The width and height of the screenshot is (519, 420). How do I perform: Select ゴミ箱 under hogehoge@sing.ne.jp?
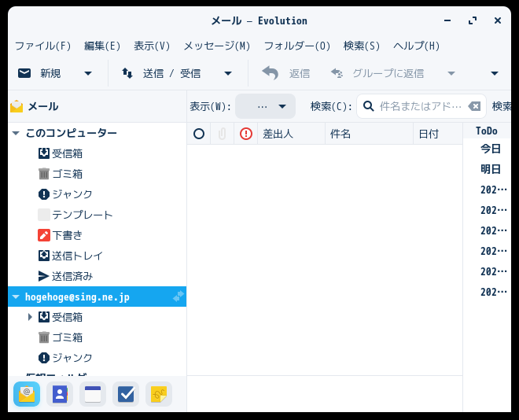(97, 337)
